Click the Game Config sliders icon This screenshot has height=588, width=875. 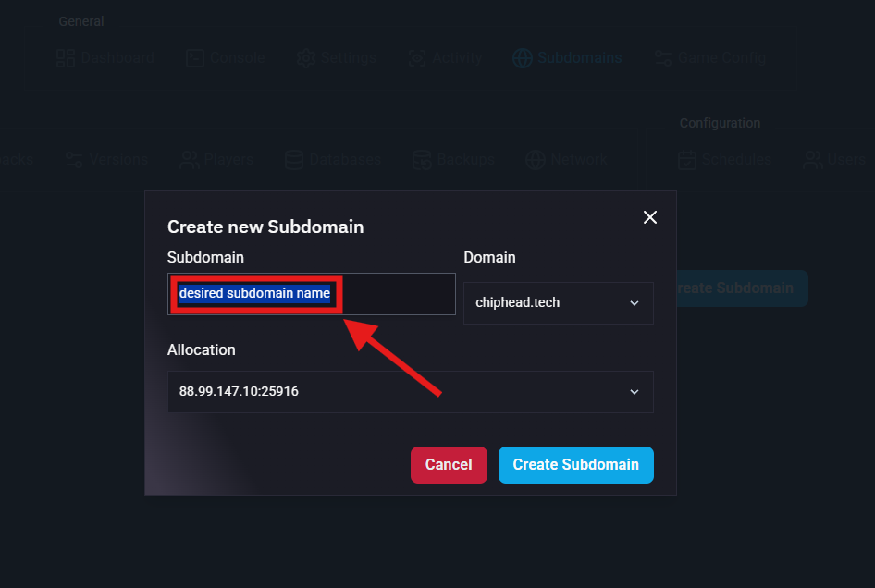tap(663, 58)
